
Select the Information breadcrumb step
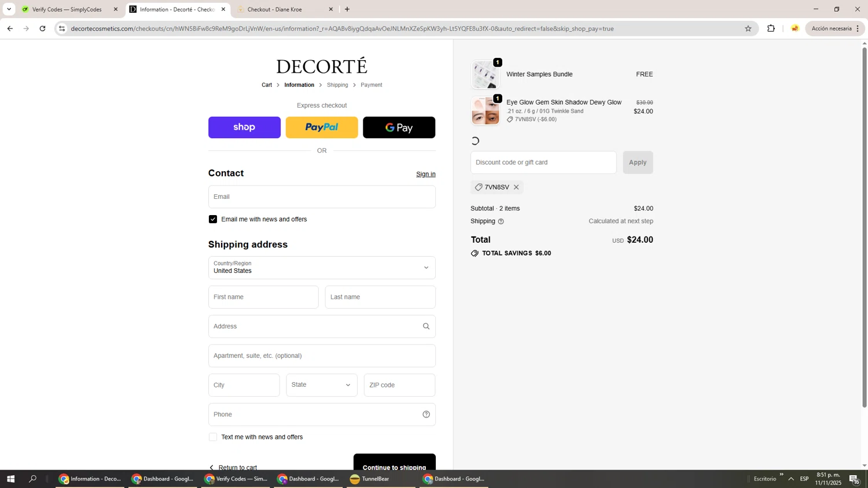click(299, 85)
